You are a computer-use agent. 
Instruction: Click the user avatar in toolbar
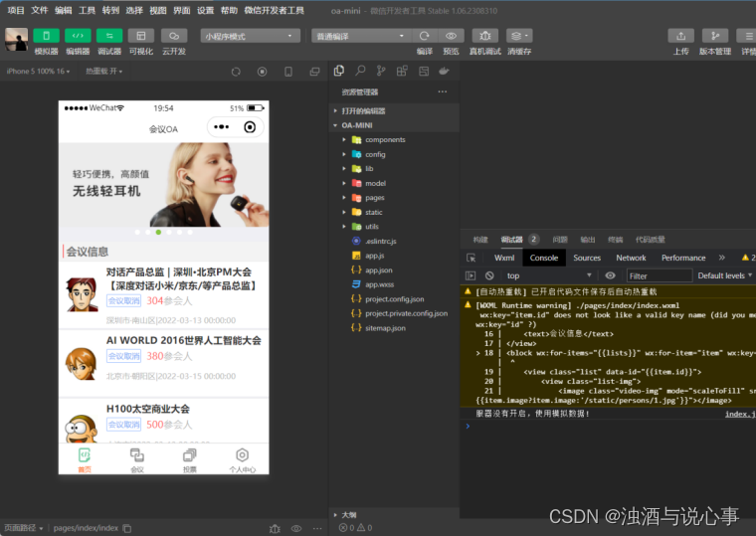click(x=16, y=39)
